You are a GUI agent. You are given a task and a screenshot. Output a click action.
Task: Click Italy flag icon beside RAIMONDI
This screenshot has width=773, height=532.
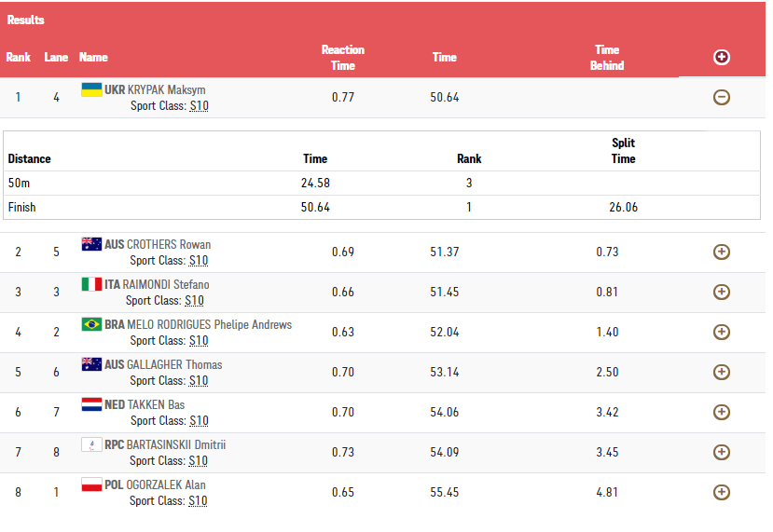(x=91, y=284)
